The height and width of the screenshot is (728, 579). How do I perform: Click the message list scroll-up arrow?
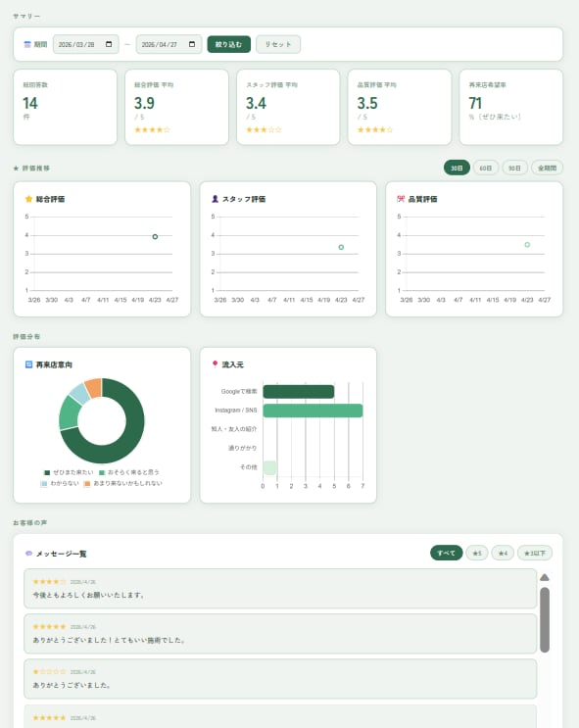click(545, 577)
